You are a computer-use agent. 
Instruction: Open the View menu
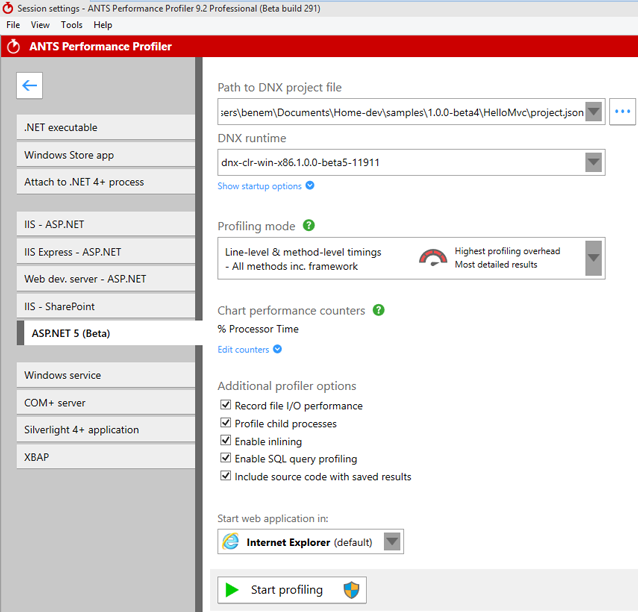tap(40, 25)
